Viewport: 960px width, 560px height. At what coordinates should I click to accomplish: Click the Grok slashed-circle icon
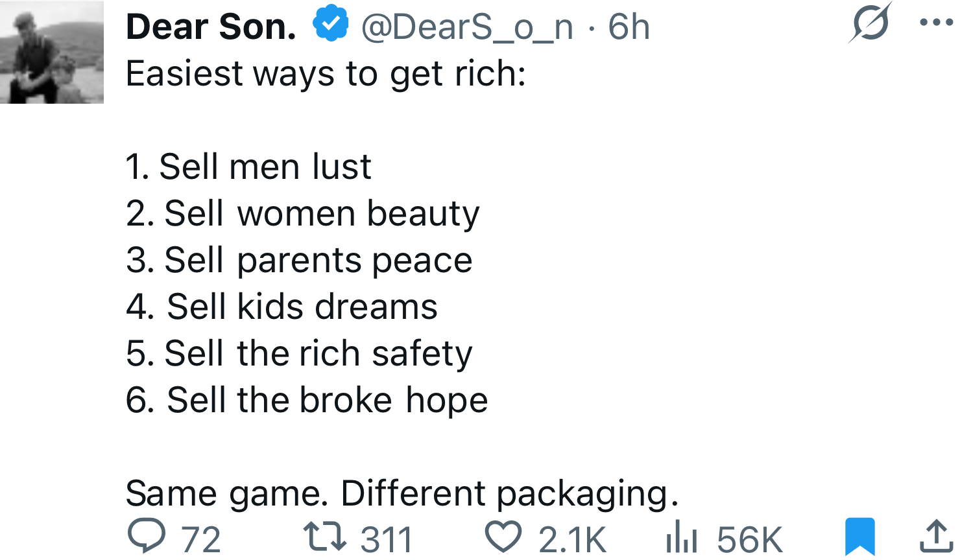pyautogui.click(x=870, y=23)
